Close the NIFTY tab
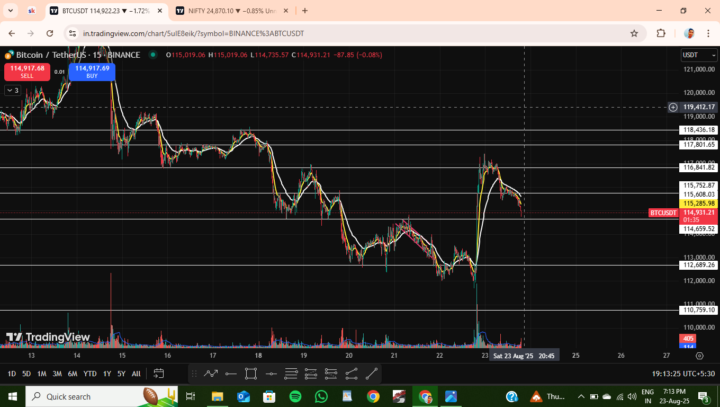Screen dimensions: 720x407 286,11
